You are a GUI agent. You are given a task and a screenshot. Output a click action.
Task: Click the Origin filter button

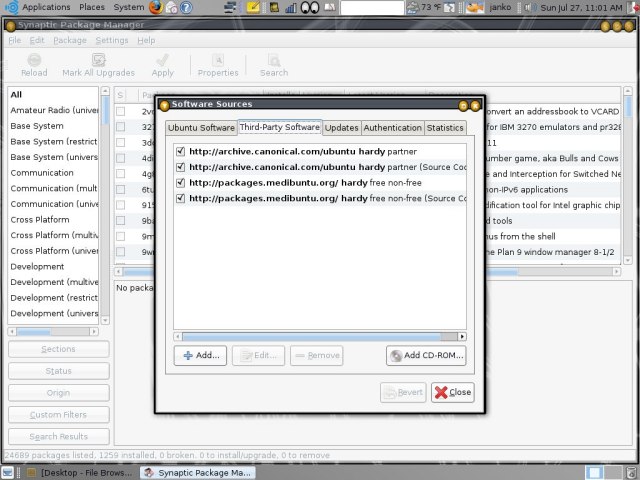(59, 393)
